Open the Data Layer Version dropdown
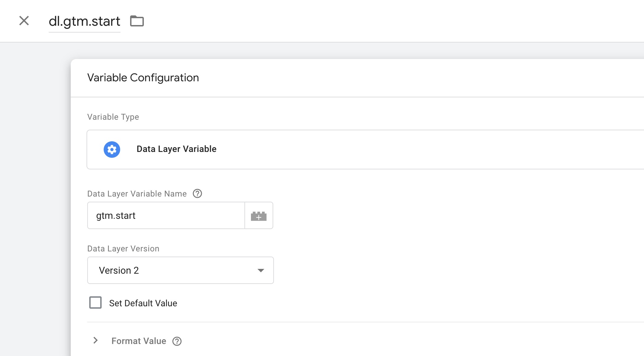Image resolution: width=644 pixels, height=356 pixels. [x=180, y=270]
